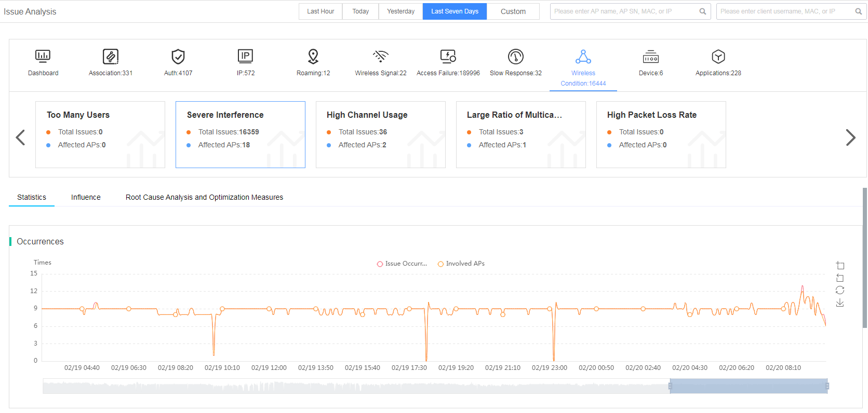The image size is (868, 413).
Task: Click the client search magnifier icon
Action: (x=859, y=11)
